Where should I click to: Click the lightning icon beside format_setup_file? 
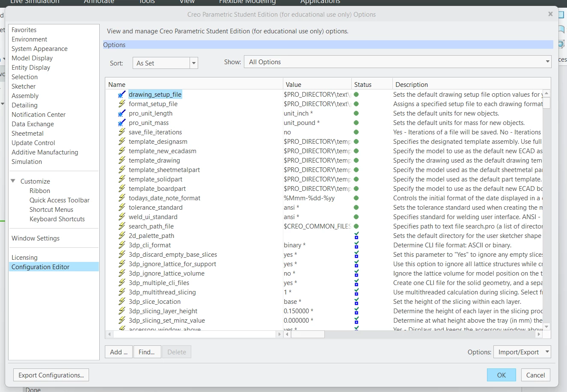(122, 104)
